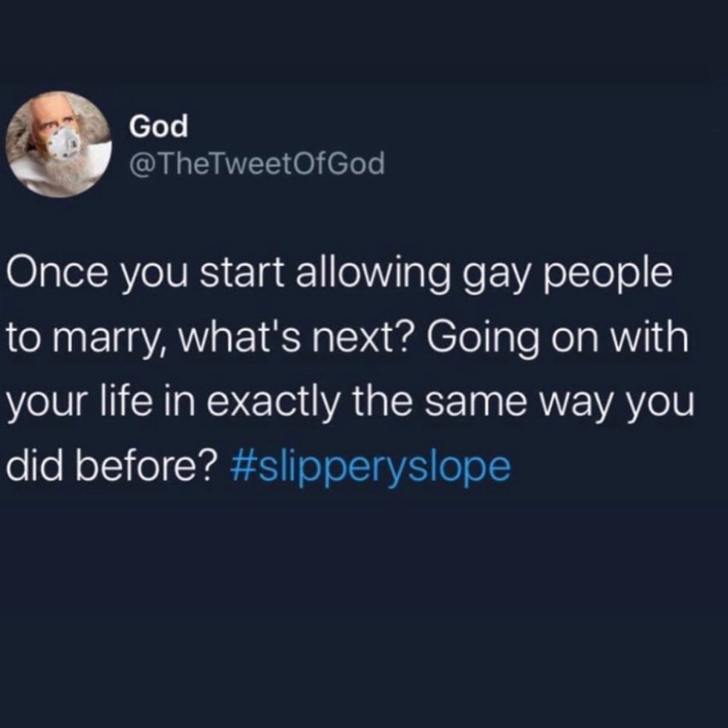Click the display name "God"

pyautogui.click(x=158, y=126)
